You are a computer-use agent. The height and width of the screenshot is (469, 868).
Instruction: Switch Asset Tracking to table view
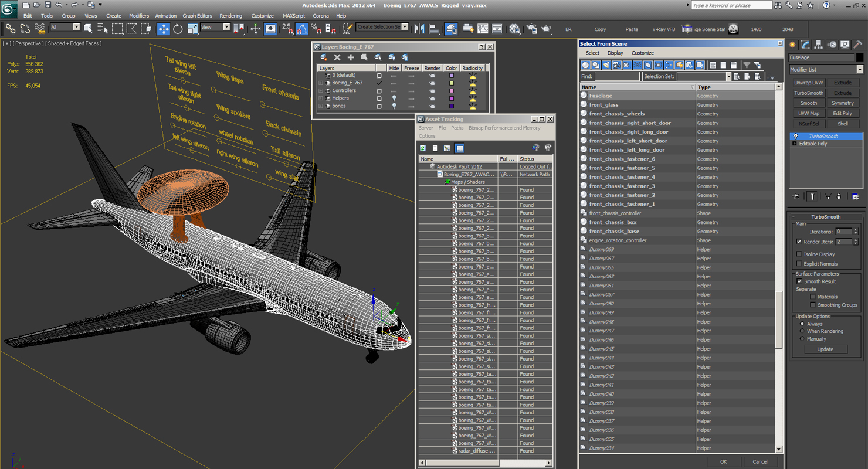460,148
